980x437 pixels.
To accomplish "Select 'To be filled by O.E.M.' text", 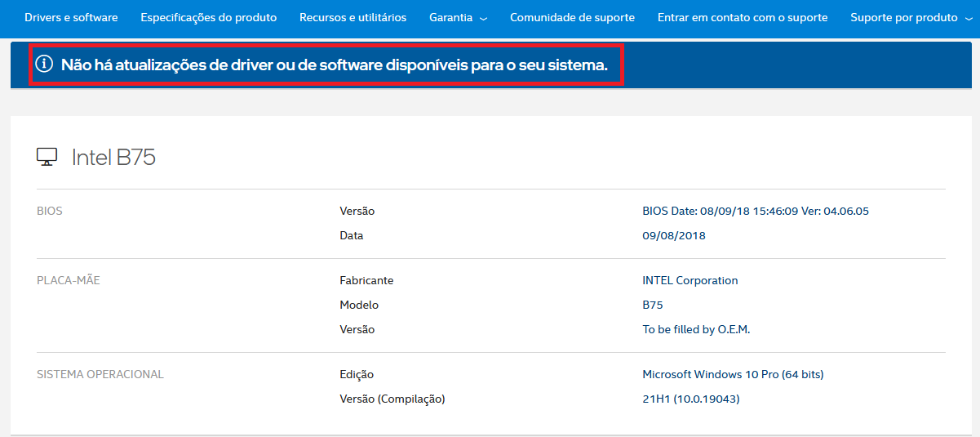I will (696, 329).
